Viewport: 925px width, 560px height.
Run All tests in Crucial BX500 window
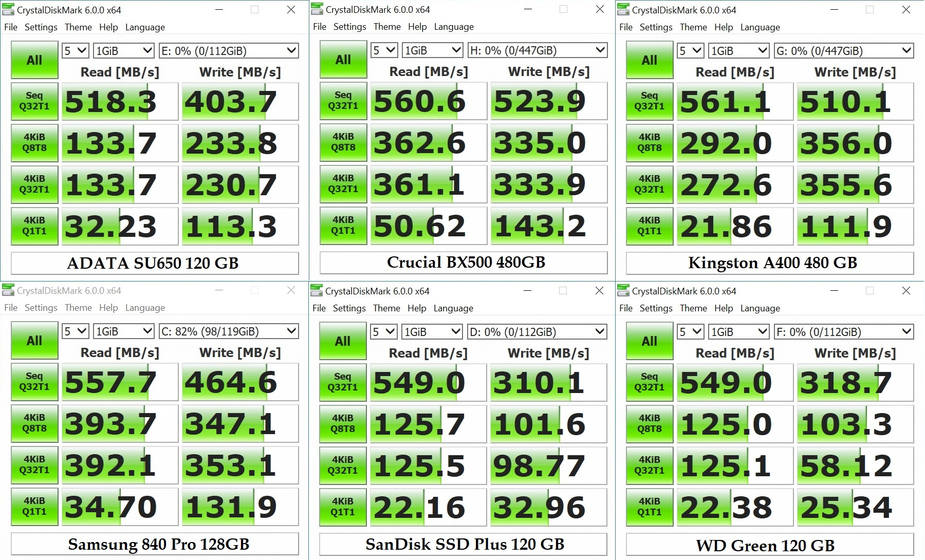coord(343,60)
